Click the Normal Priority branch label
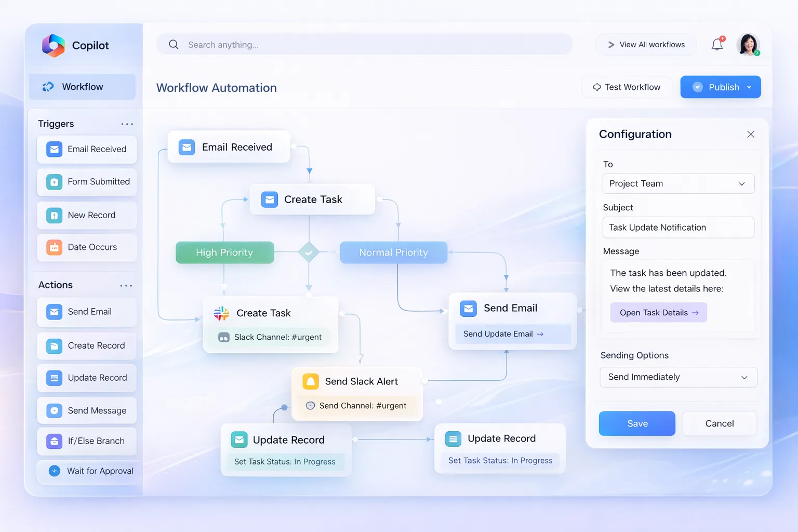798x532 pixels. (x=394, y=252)
